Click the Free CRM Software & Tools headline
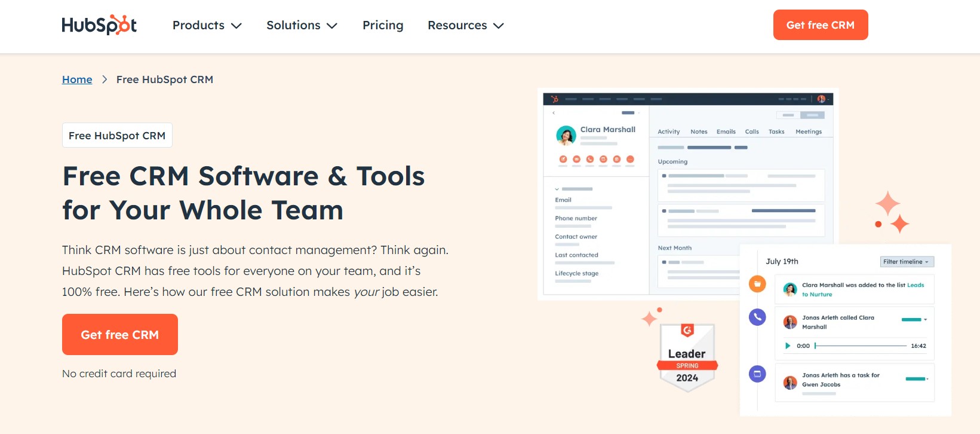Image resolution: width=980 pixels, height=434 pixels. 244,192
